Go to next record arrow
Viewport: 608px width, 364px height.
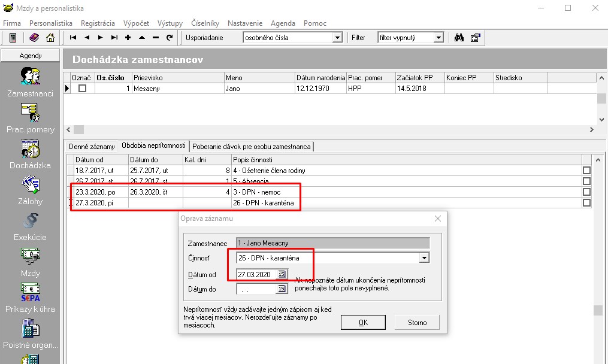101,38
